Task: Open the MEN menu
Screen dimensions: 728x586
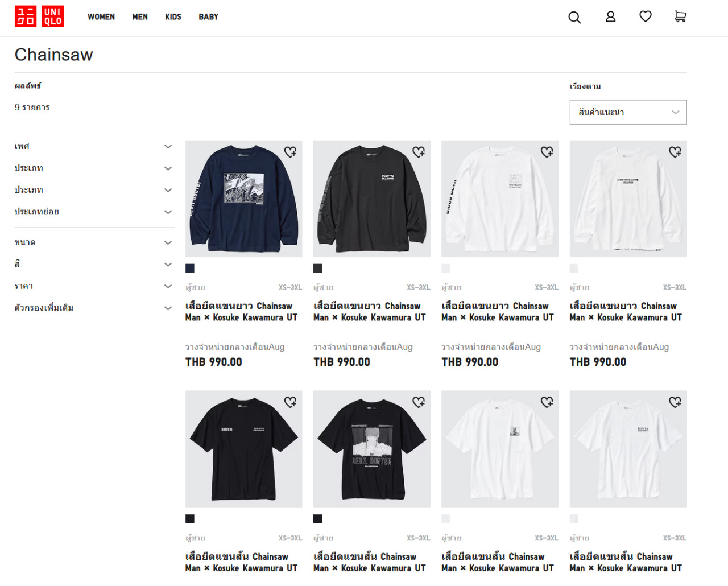Action: [140, 17]
